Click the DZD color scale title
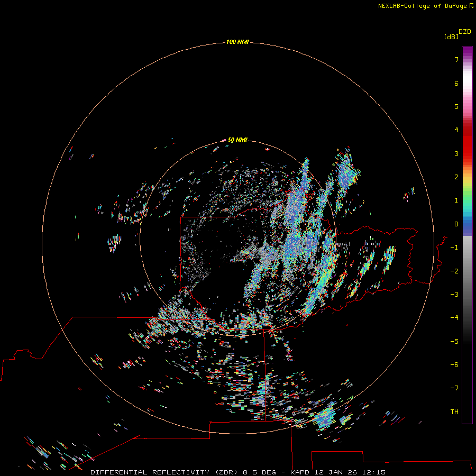The image size is (476, 476). tap(465, 32)
